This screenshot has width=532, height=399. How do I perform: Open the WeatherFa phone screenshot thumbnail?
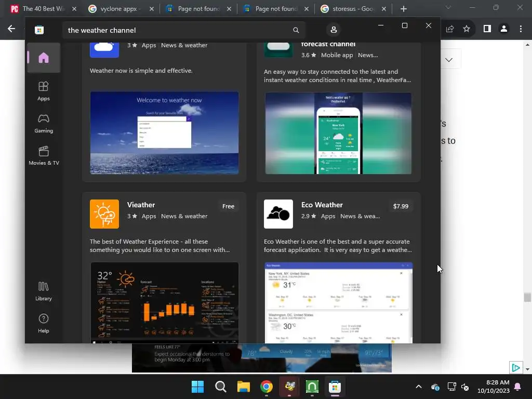pyautogui.click(x=338, y=133)
